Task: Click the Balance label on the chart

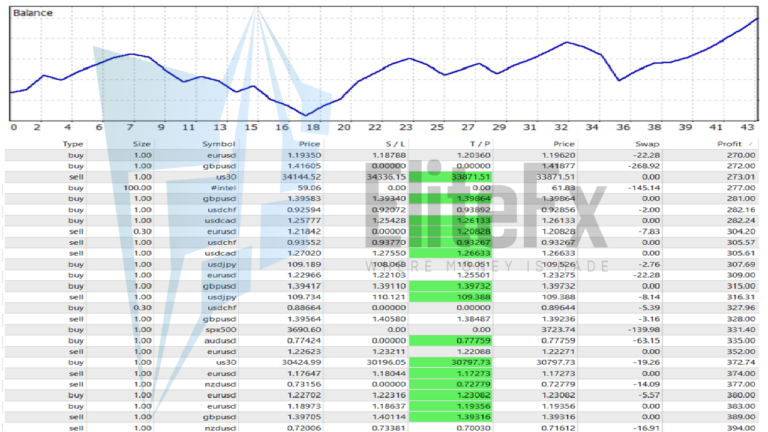Action: 32,13
